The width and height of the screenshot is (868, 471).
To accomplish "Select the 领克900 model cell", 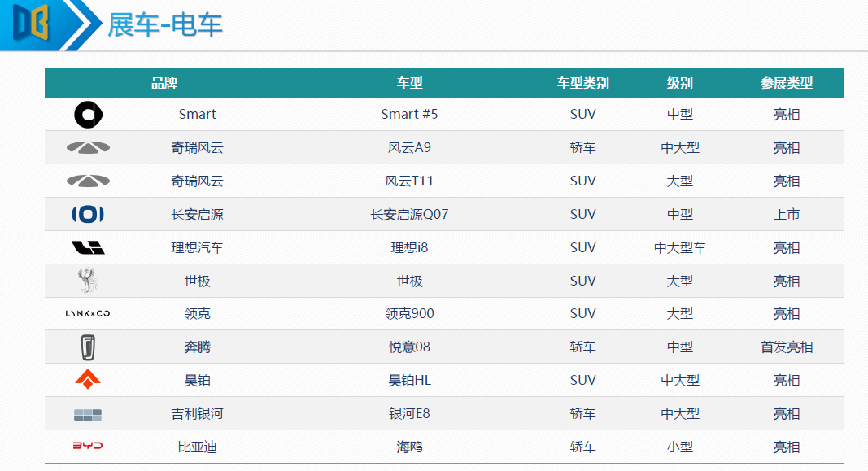I will pos(410,314).
